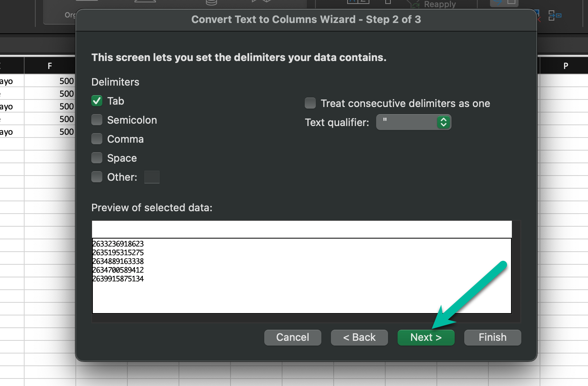
Task: Click the Finish button
Action: [x=492, y=338]
